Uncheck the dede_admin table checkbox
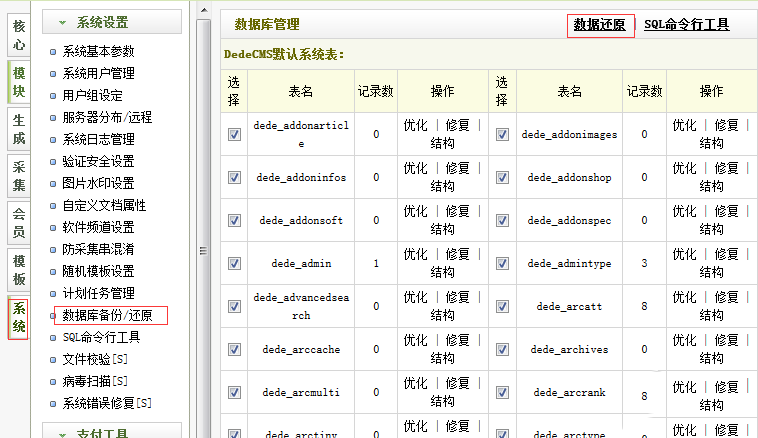Viewport: 758px width, 438px height. [x=234, y=263]
